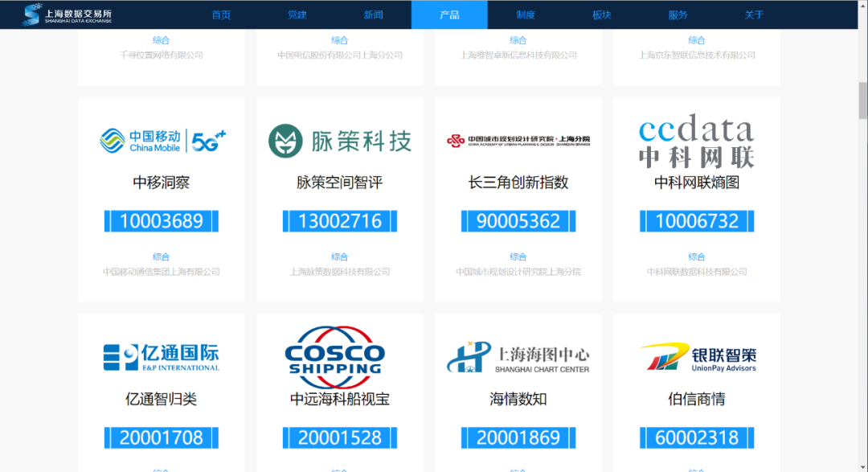Click the ccdata 中科网联 logo

coord(696,141)
